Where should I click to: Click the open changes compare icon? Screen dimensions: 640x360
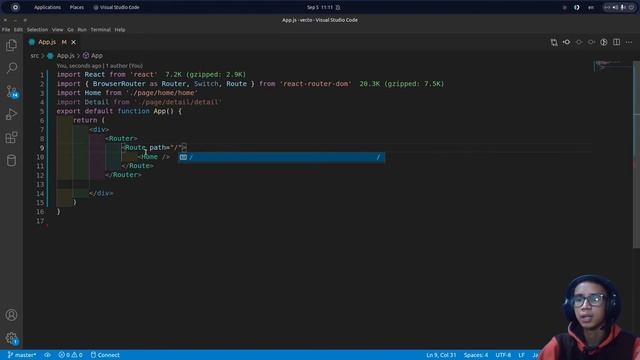[554, 42]
